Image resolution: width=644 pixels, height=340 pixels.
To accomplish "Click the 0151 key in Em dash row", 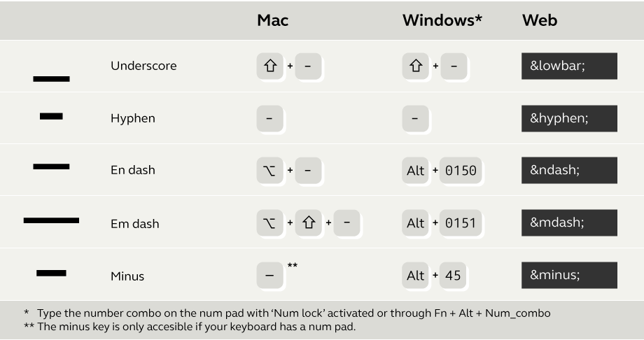I will coord(461,222).
